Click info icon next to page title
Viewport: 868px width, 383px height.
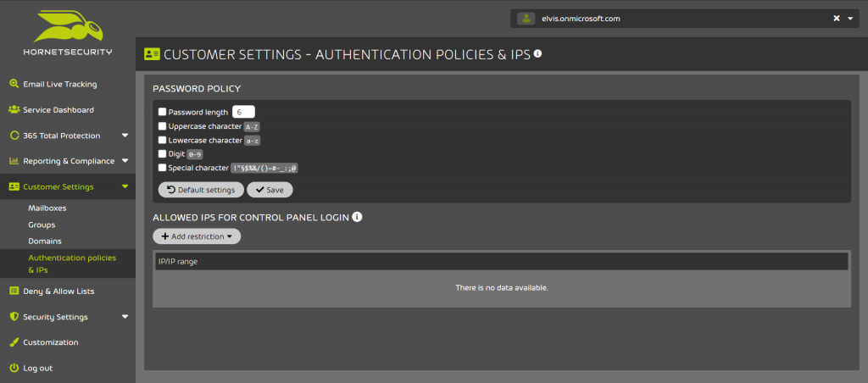point(537,53)
